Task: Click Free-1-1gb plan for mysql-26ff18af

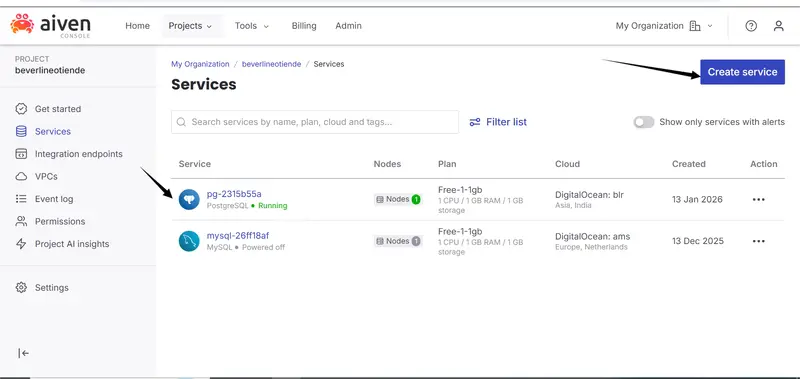Action: [460, 232]
